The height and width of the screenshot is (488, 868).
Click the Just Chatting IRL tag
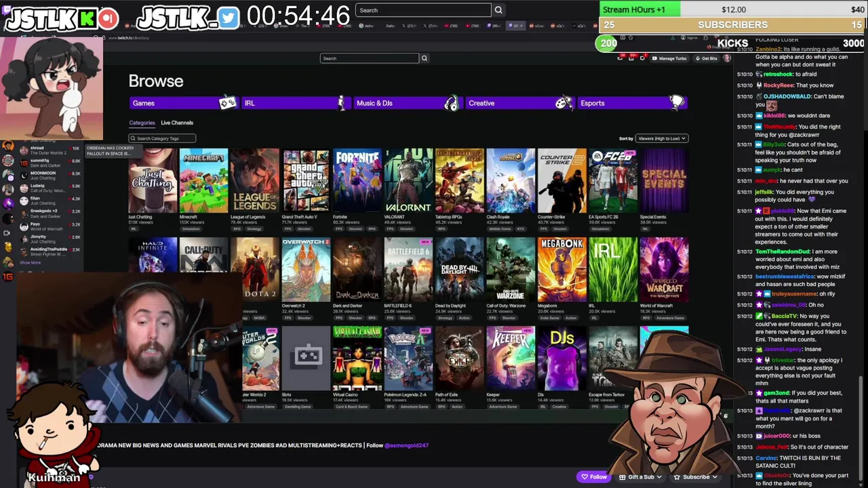pos(134,228)
